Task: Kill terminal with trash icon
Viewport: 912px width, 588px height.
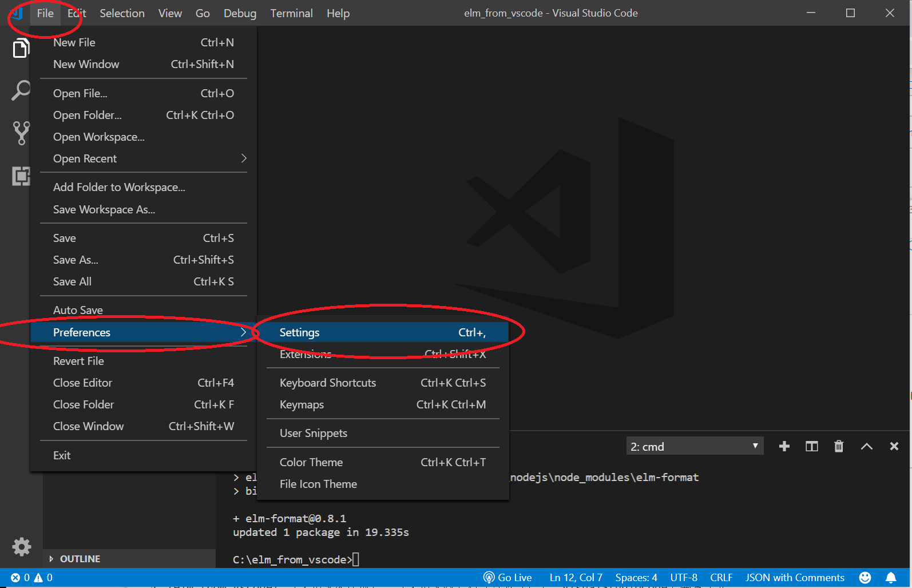Action: point(839,446)
